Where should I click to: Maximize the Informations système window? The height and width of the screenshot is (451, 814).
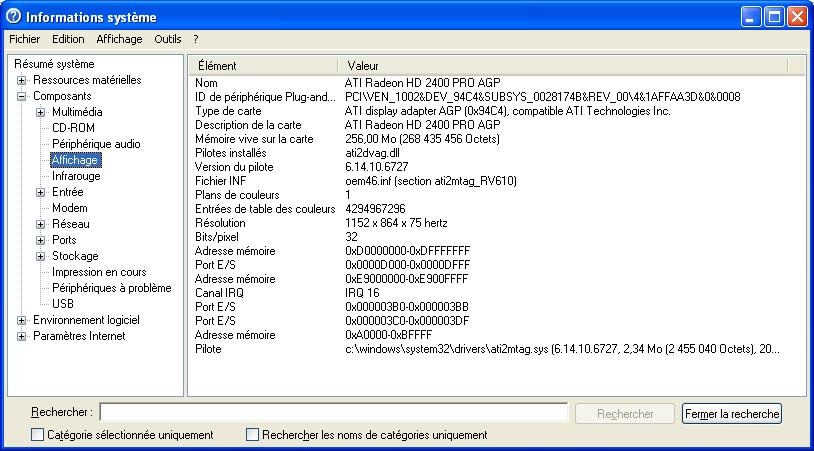coord(774,17)
